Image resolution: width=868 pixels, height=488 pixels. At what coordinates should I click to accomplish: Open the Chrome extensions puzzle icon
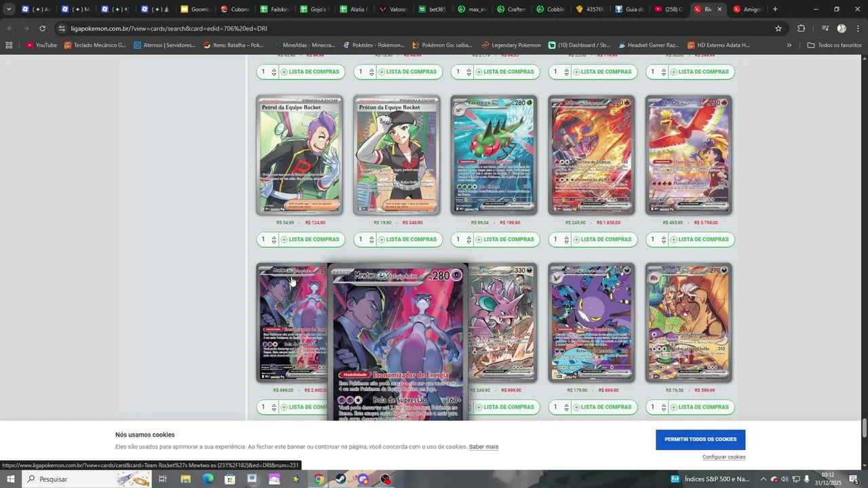802,28
